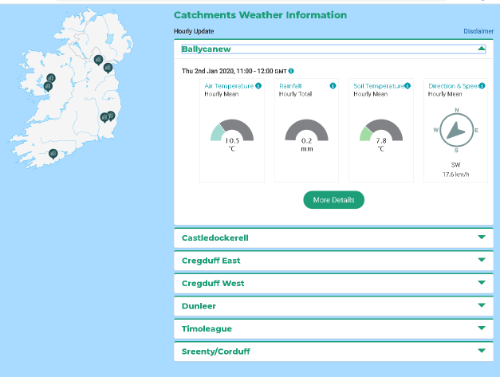The height and width of the screenshot is (377, 500).
Task: Click the info icon beside the GMT timestamp
Action: tap(291, 71)
